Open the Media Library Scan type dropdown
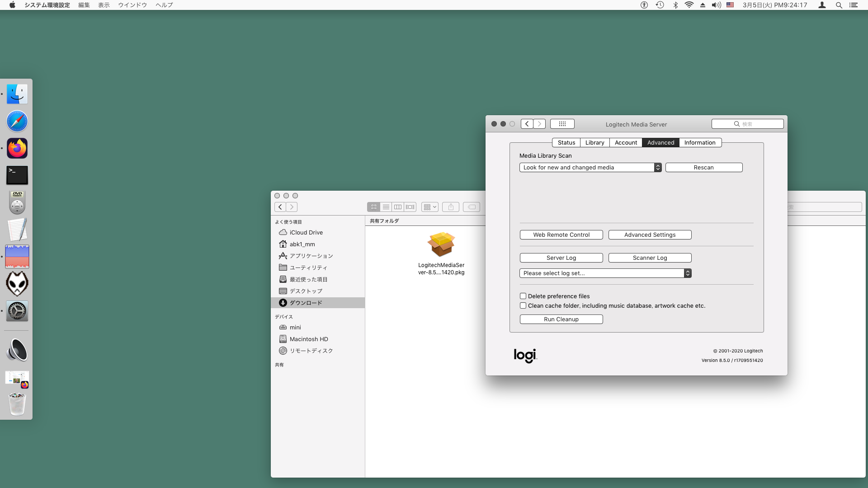 pos(590,167)
